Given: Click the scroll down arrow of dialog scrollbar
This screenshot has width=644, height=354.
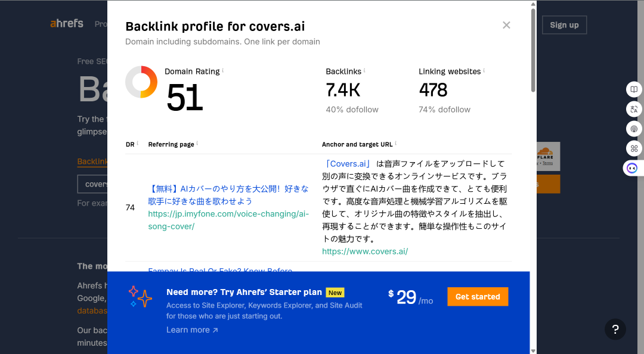Looking at the screenshot, I should point(533,350).
